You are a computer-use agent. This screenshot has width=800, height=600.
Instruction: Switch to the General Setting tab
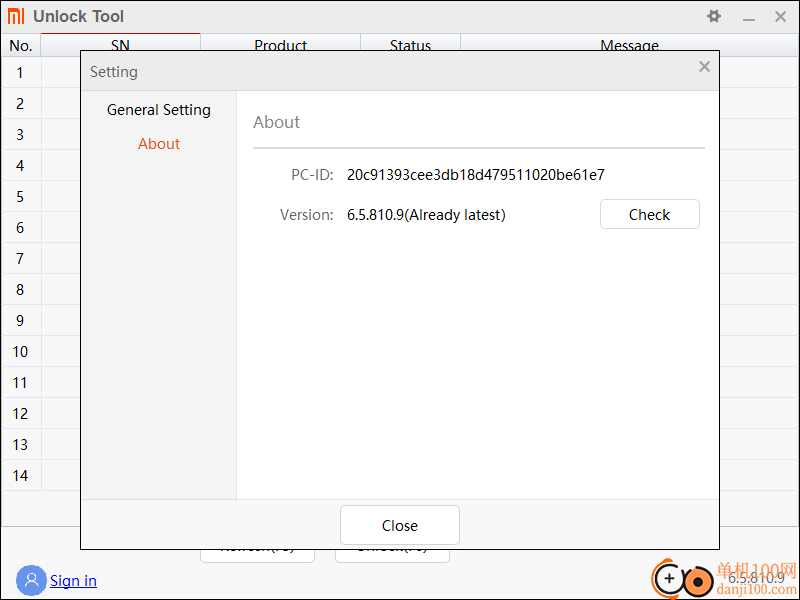(159, 110)
